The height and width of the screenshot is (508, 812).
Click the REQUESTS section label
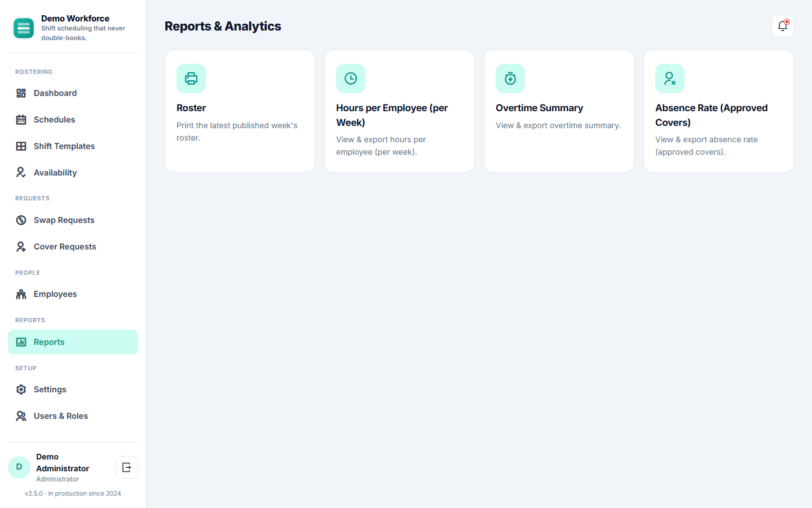[x=32, y=198]
